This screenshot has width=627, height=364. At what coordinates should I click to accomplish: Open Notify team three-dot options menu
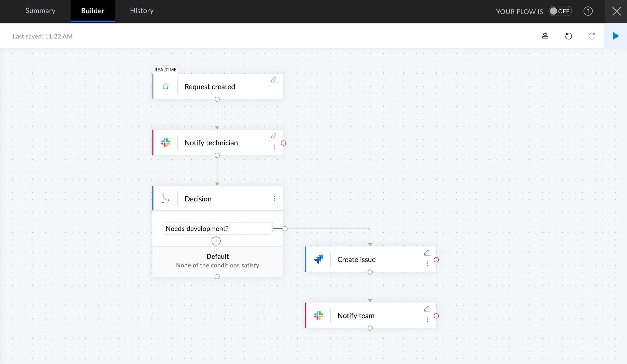(427, 320)
